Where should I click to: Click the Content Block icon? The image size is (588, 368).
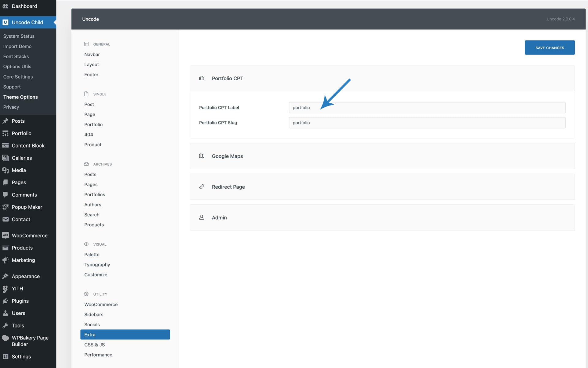pos(5,146)
